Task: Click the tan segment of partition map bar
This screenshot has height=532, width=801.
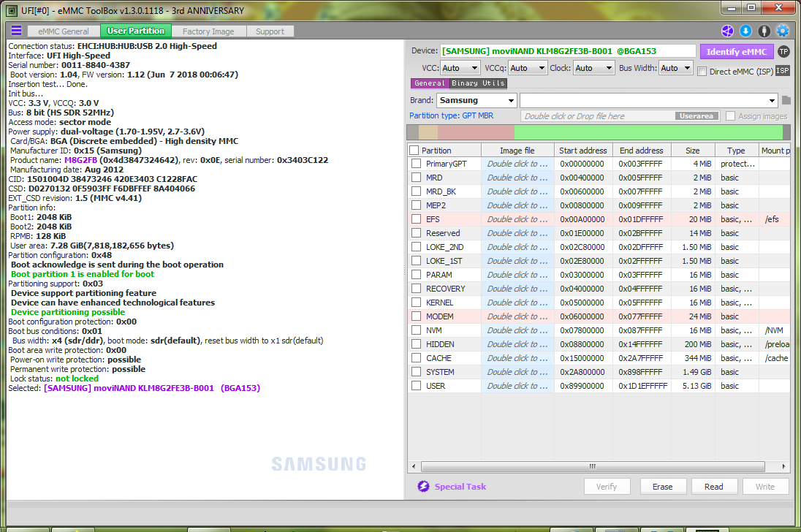Action: (428, 132)
